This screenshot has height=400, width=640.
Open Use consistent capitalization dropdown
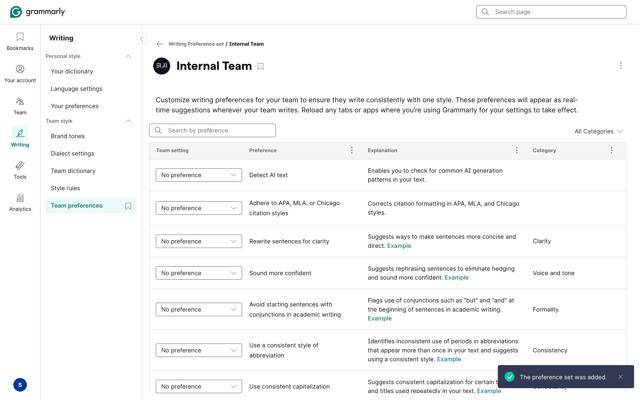[198, 386]
